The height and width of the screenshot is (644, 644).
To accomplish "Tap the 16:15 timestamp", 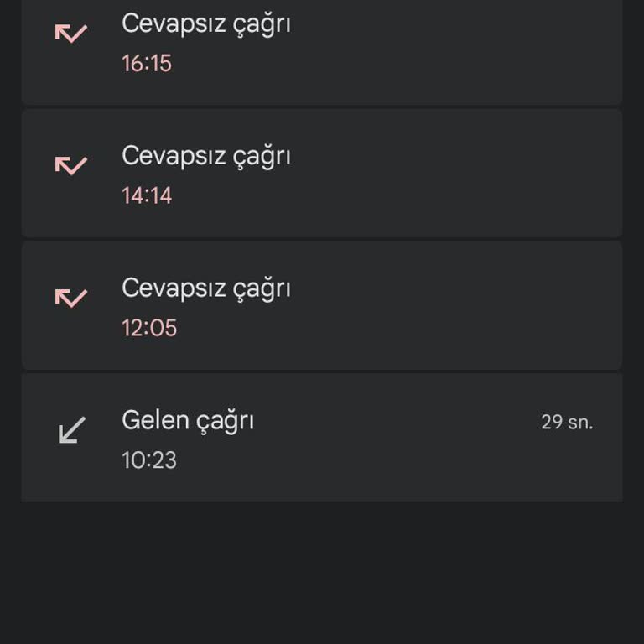I will 147,64.
